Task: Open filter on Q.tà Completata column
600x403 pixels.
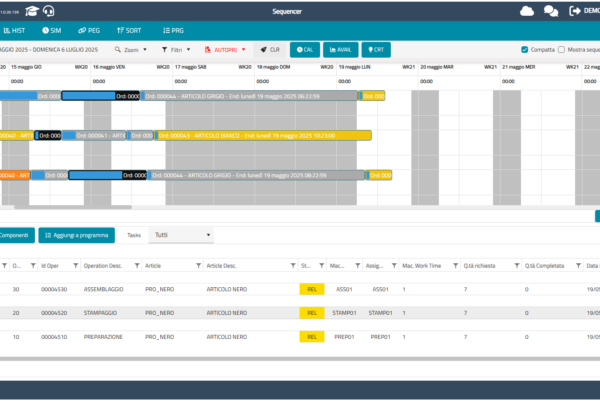Action: pos(578,266)
